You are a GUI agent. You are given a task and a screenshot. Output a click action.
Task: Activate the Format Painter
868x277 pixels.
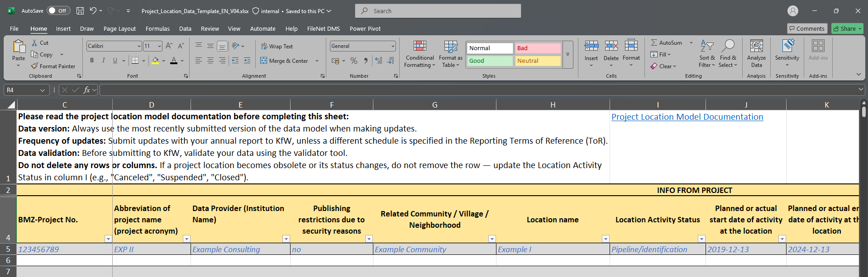(53, 66)
